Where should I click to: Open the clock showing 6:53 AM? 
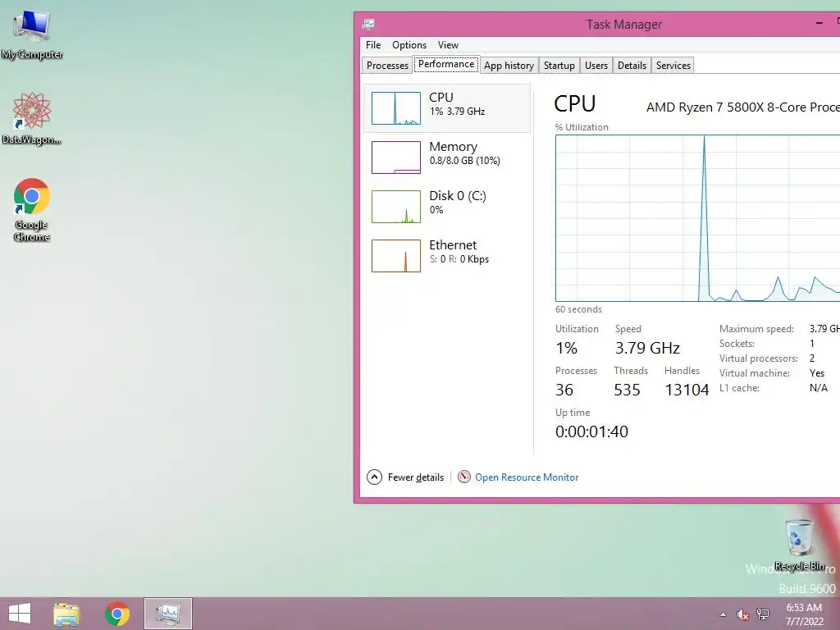804,614
